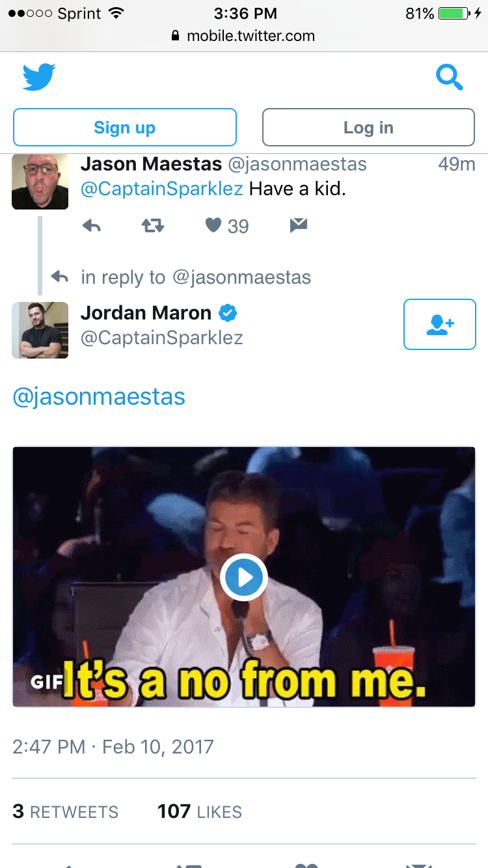This screenshot has height=868, width=488.
Task: Tap the mobile.twitter.com address bar
Action: 244,36
